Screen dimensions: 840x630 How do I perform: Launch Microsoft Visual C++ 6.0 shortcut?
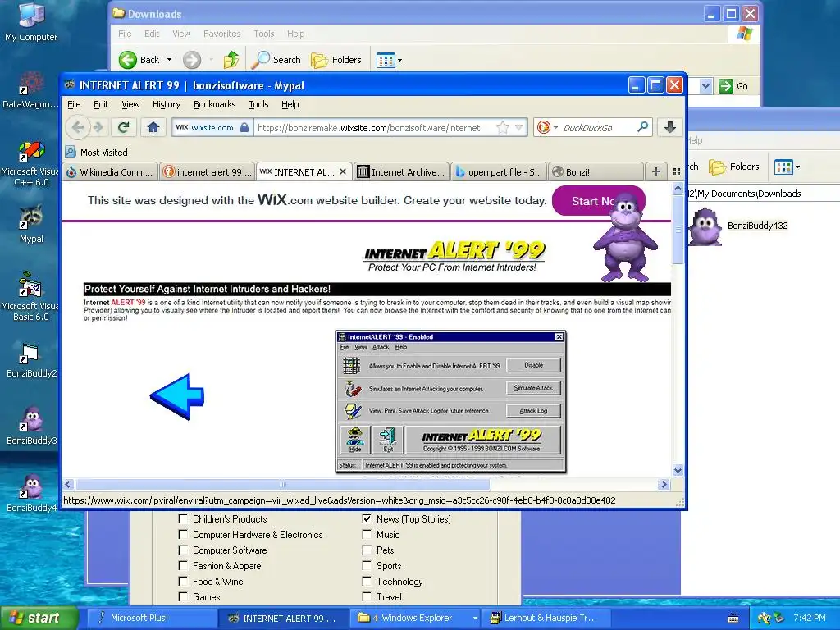(30, 163)
